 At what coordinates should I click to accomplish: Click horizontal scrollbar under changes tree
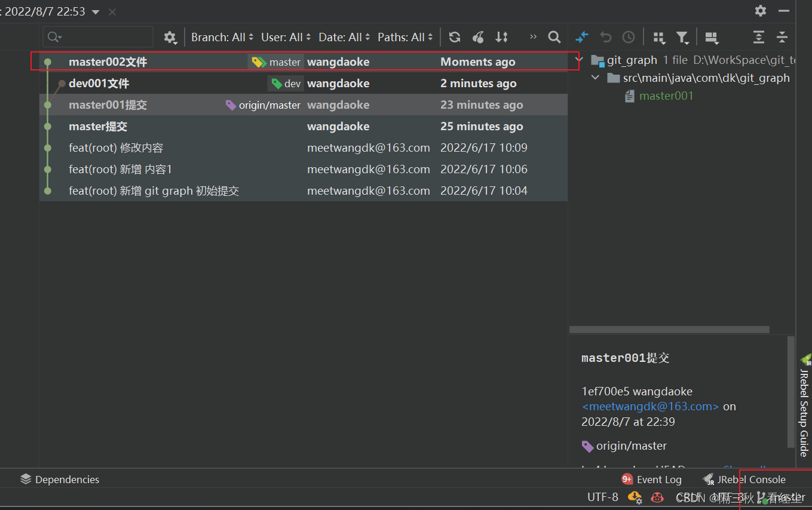pos(669,329)
